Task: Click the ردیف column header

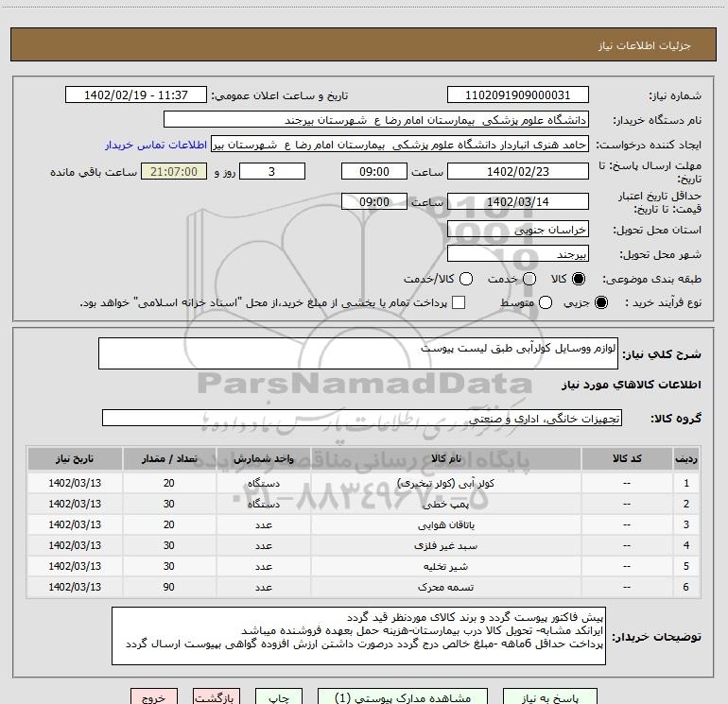Action: click(686, 458)
